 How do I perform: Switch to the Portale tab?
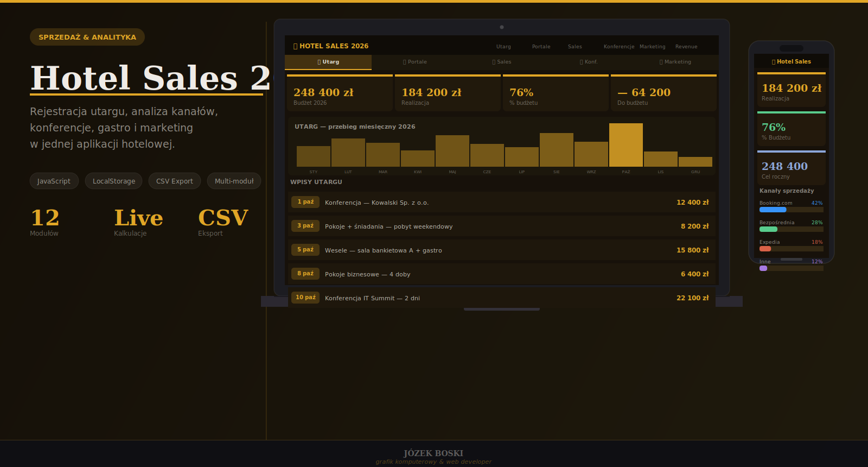(x=415, y=62)
